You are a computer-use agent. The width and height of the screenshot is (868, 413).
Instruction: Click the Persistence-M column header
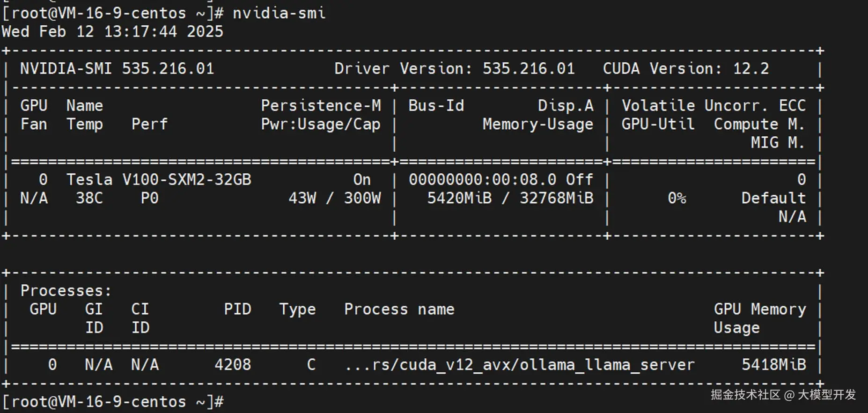pyautogui.click(x=321, y=105)
